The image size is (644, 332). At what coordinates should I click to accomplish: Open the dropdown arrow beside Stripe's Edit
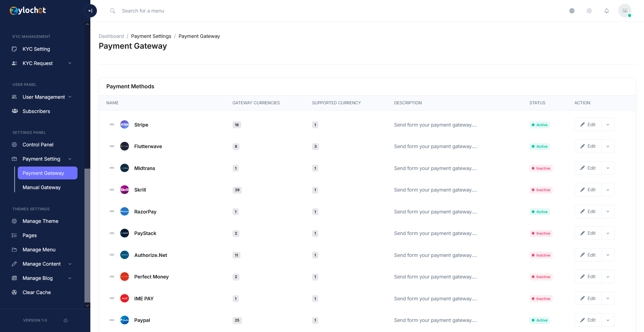pyautogui.click(x=608, y=124)
